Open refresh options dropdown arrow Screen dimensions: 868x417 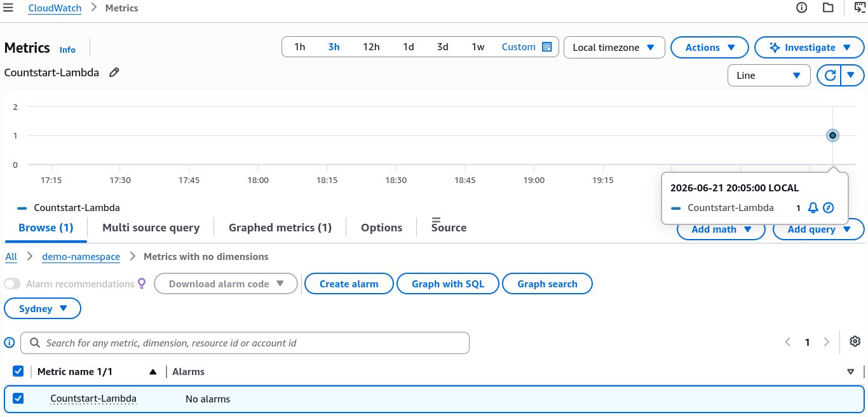852,75
